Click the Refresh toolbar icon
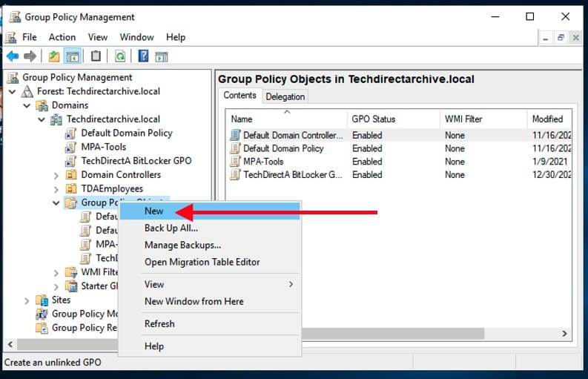 tap(119, 56)
